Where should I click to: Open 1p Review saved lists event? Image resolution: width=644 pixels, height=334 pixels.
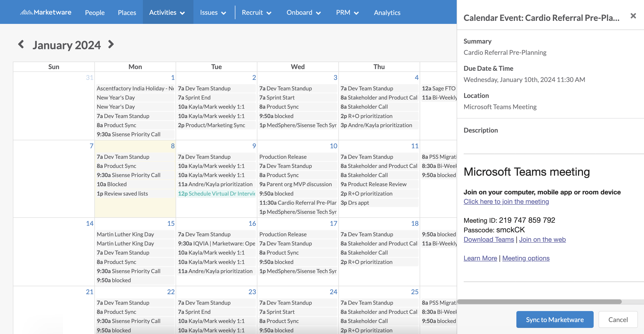click(x=135, y=193)
